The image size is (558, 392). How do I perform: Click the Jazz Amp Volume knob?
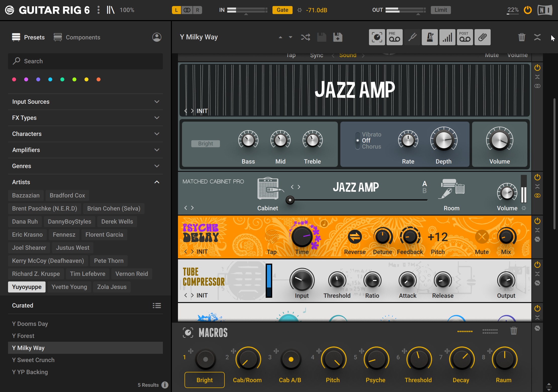coord(499,140)
